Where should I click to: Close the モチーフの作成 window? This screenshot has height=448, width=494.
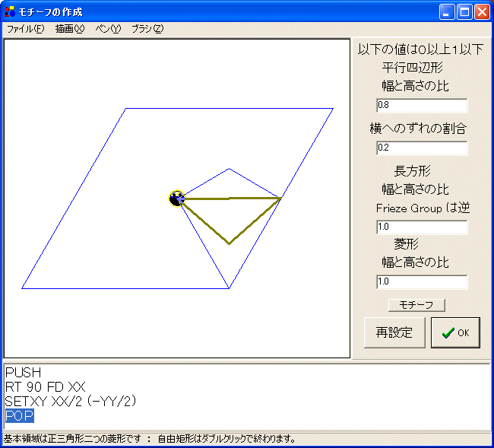click(x=483, y=12)
